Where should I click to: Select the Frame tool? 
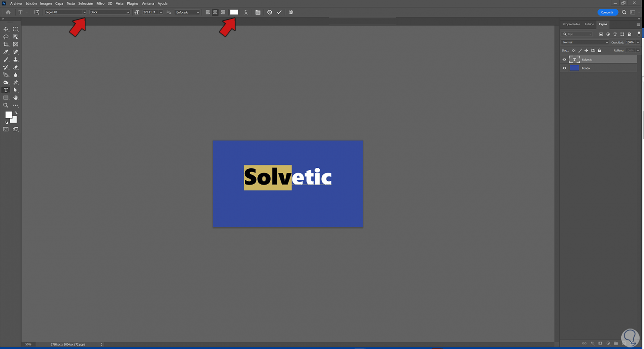pyautogui.click(x=16, y=45)
